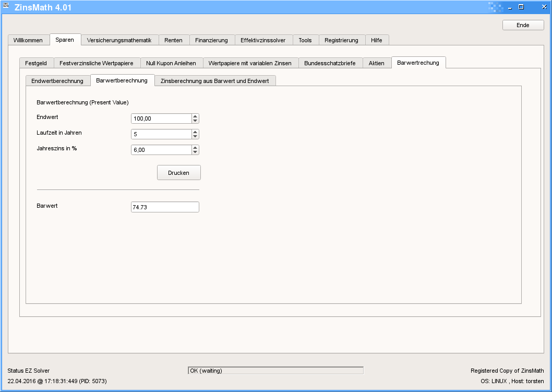
Task: Decrement Laufzeit in Jahren spinner down
Action: [195, 137]
